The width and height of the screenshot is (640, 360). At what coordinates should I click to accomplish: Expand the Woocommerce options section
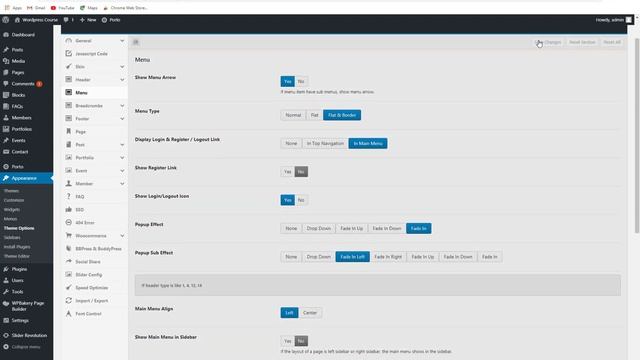click(95, 236)
